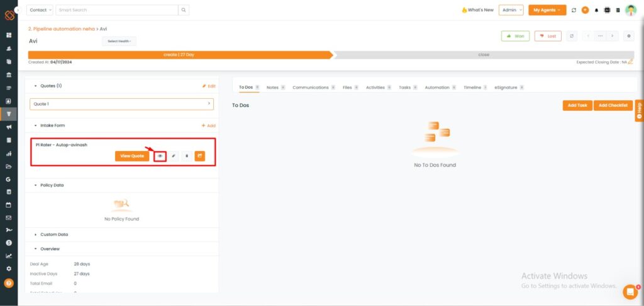Image resolution: width=644 pixels, height=306 pixels.
Task: Switch to the Timeline tab
Action: pos(475,88)
